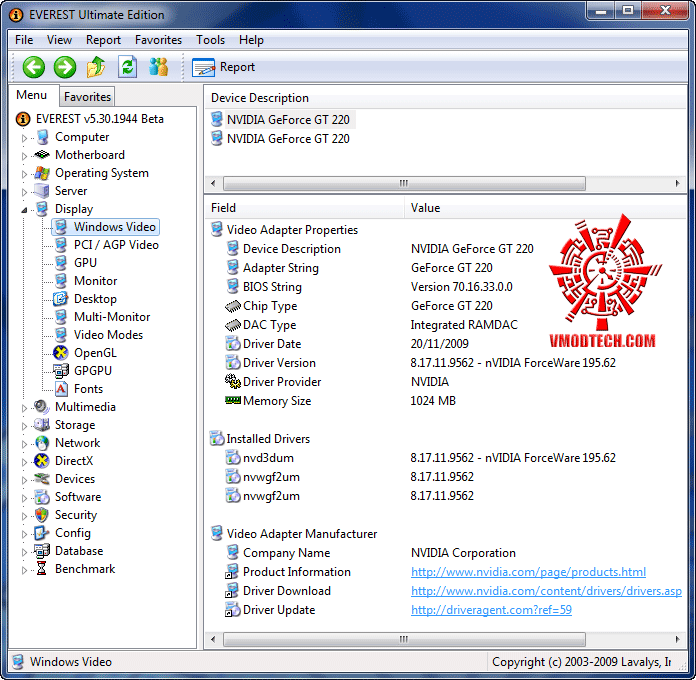
Task: Select Multi-Monitor tree item
Action: pyautogui.click(x=112, y=317)
